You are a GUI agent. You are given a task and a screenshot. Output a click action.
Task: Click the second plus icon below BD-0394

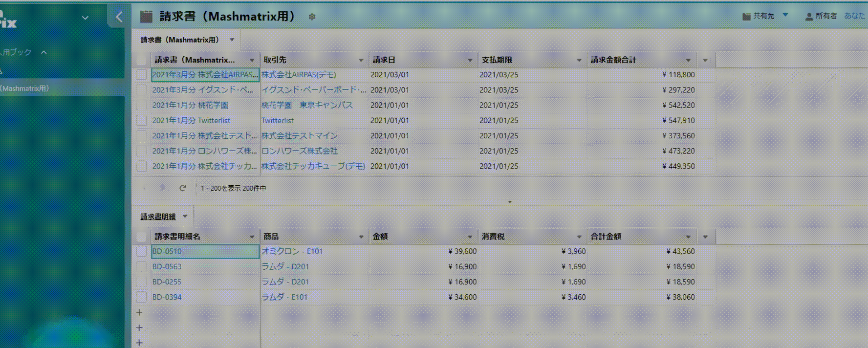coord(139,327)
